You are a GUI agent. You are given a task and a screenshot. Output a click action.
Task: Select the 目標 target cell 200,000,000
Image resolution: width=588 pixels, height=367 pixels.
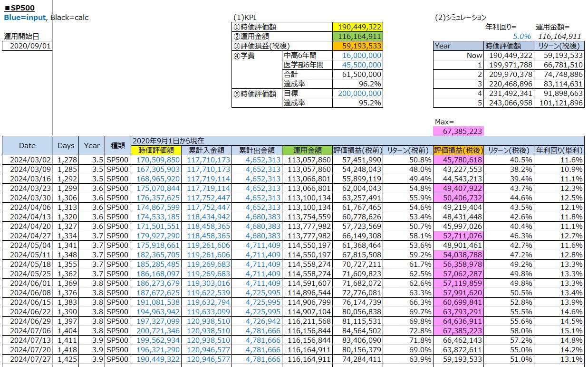pyautogui.click(x=357, y=94)
